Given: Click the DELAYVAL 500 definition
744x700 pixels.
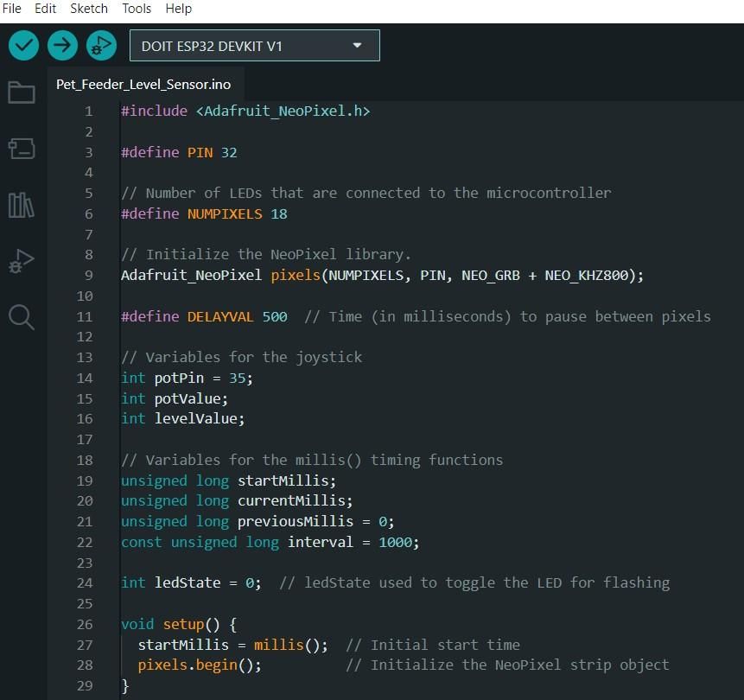Looking at the screenshot, I should [204, 316].
